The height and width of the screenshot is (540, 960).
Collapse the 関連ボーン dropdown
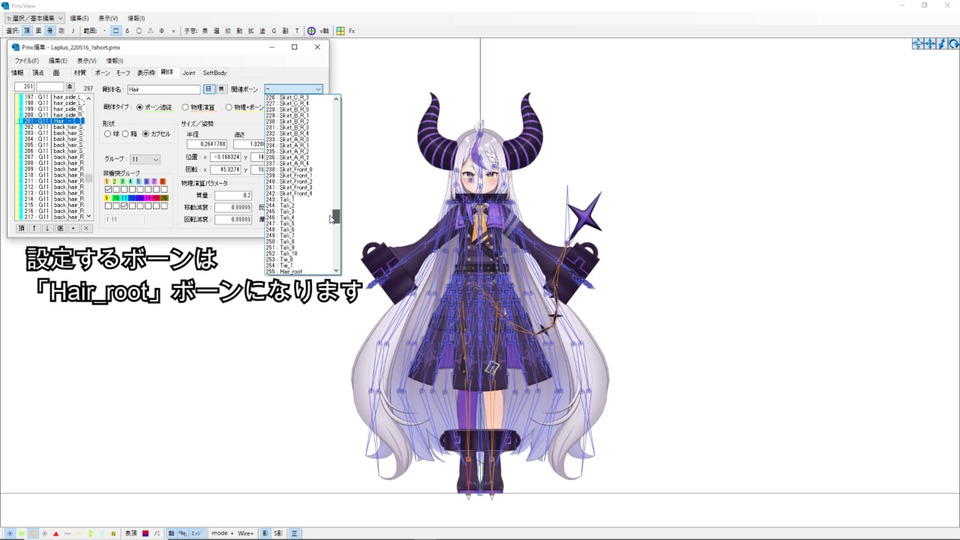tap(318, 89)
